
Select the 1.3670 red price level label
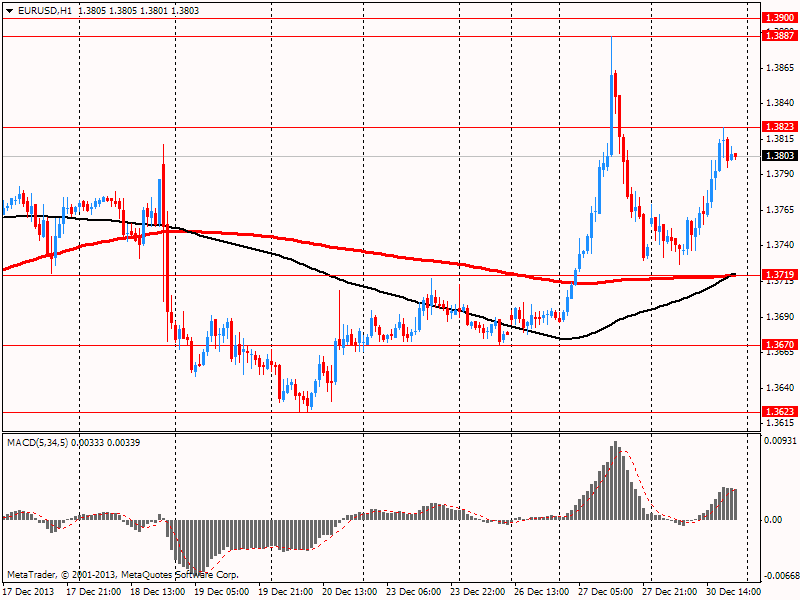tap(779, 344)
